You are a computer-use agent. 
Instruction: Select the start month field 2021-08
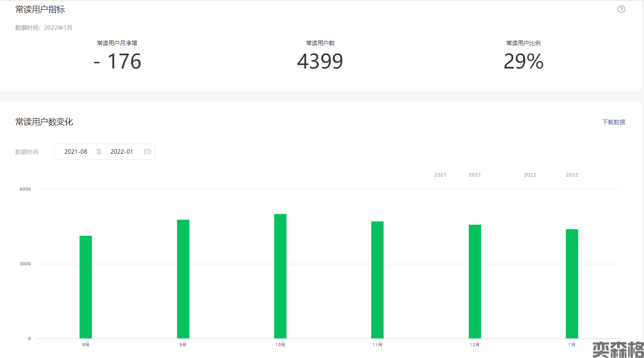tap(76, 152)
